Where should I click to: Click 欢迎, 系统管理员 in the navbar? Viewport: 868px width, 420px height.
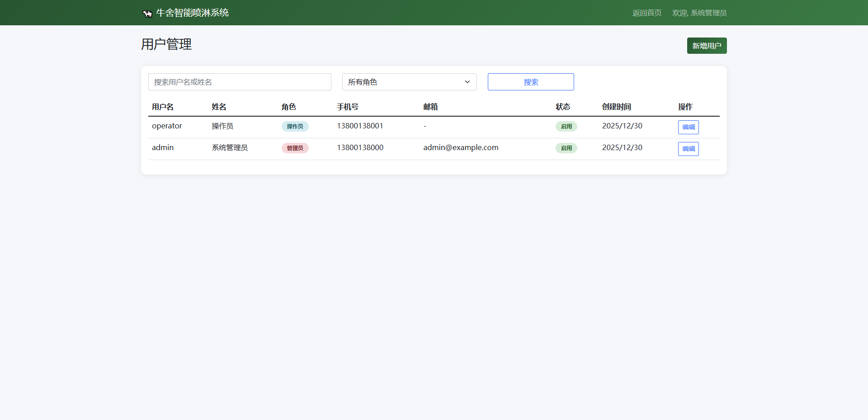(x=699, y=13)
